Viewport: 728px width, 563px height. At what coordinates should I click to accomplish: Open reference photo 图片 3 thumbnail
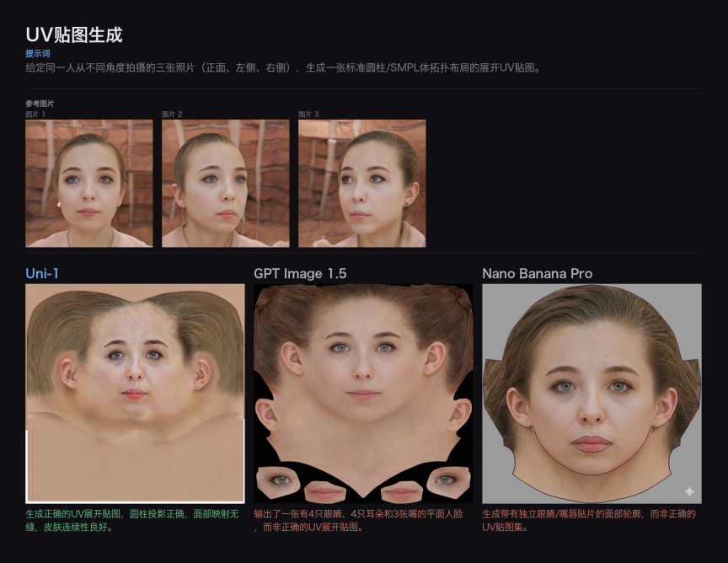(361, 183)
